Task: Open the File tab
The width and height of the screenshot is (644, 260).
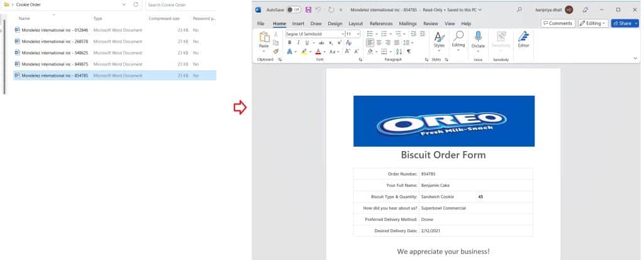Action: coord(260,23)
